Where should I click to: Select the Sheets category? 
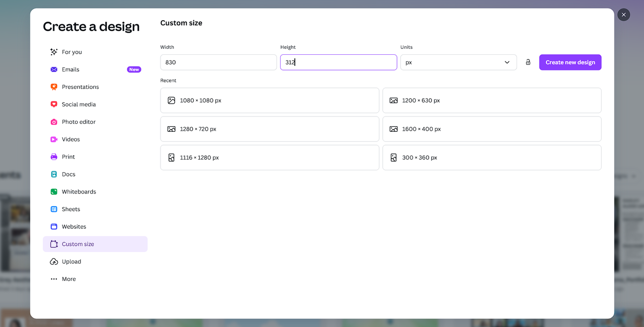pyautogui.click(x=70, y=209)
